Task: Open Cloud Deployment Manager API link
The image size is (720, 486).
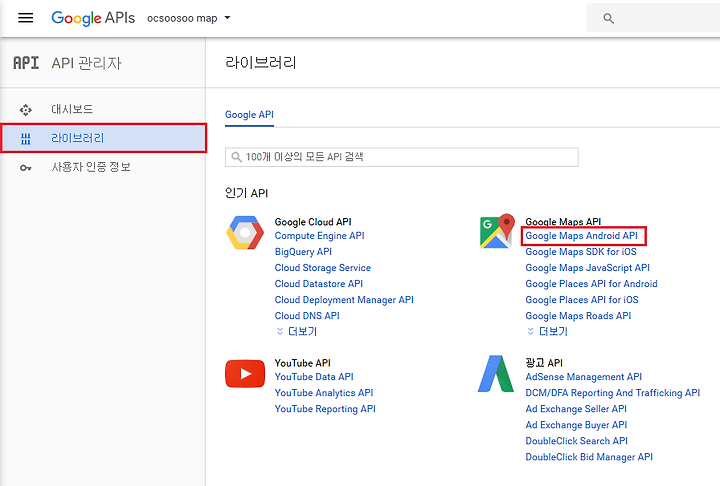Action: [344, 300]
